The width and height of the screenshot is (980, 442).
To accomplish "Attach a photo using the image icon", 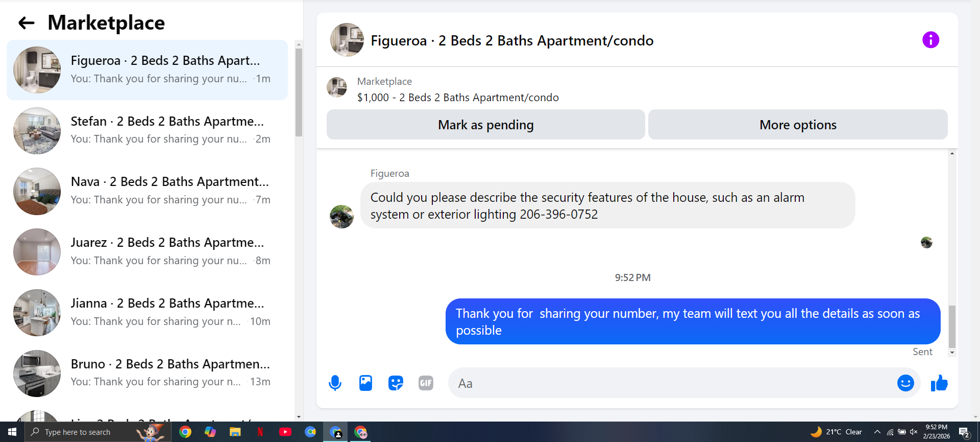I will [x=365, y=383].
